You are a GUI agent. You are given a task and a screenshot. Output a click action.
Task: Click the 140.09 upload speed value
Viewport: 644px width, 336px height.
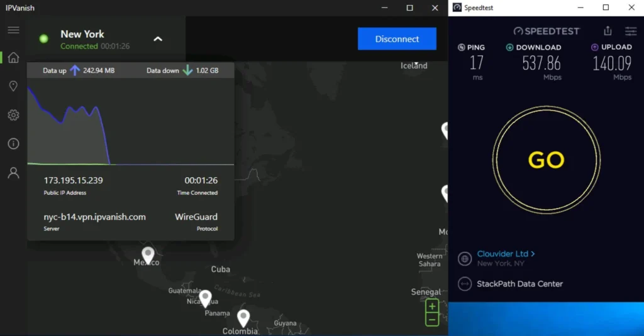[x=611, y=63]
